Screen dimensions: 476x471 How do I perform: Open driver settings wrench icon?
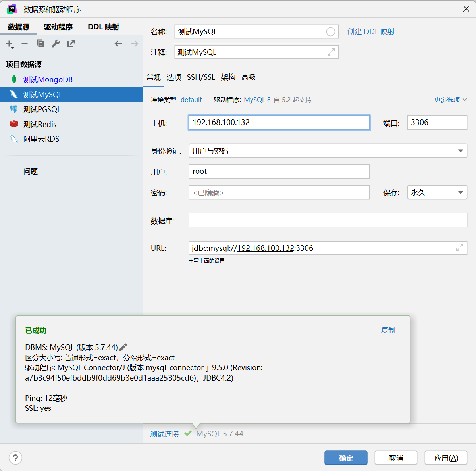[56, 44]
